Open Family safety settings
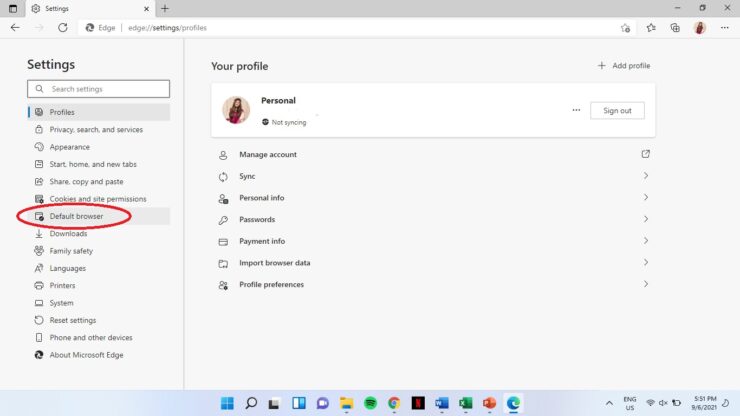Screen dimensions: 740x416 [99, 251]
